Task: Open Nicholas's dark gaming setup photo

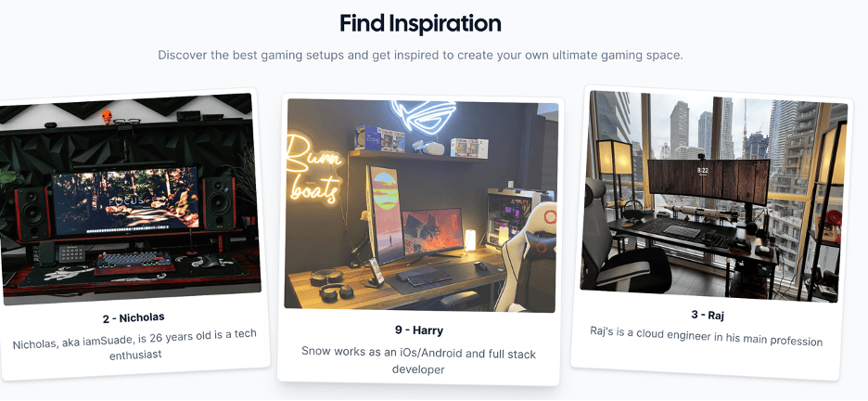Action: coord(130,198)
